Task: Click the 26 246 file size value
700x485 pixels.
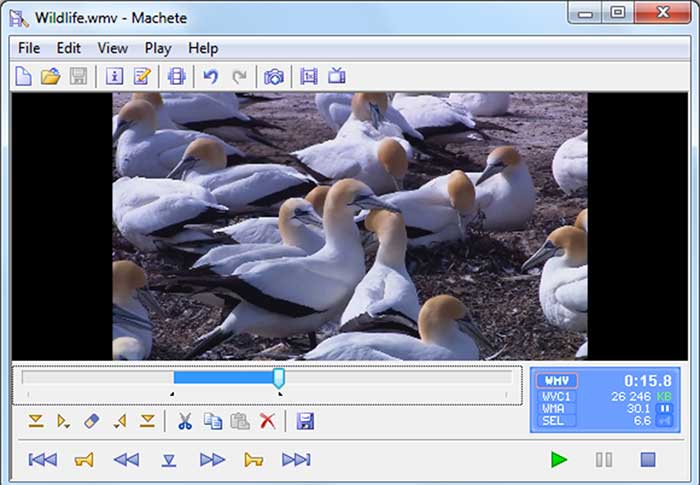Action: (631, 397)
